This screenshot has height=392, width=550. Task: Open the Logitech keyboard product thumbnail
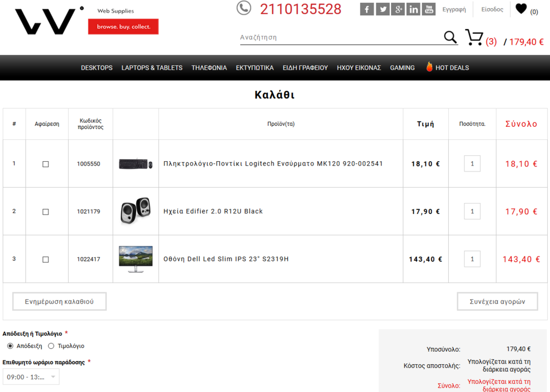136,164
